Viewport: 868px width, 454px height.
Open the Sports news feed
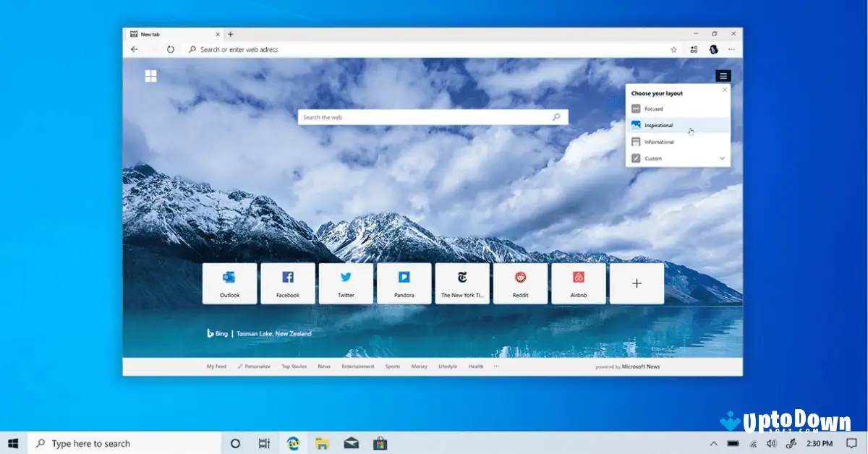(x=392, y=367)
